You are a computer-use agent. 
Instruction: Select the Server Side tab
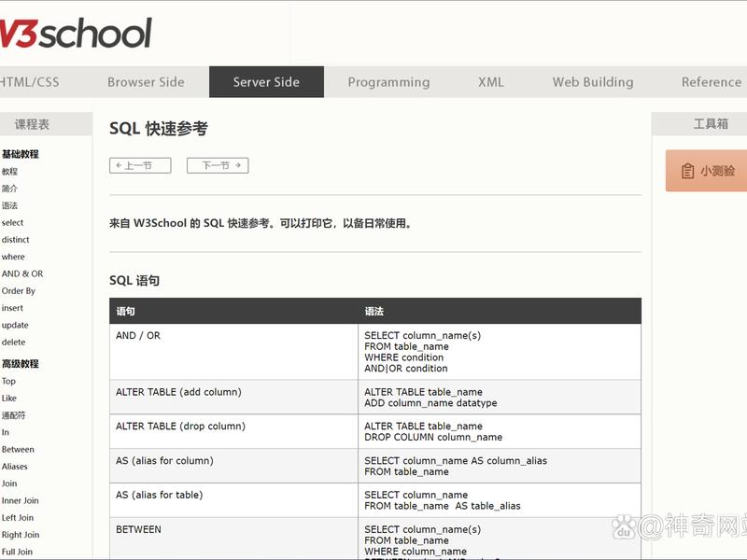click(x=266, y=82)
